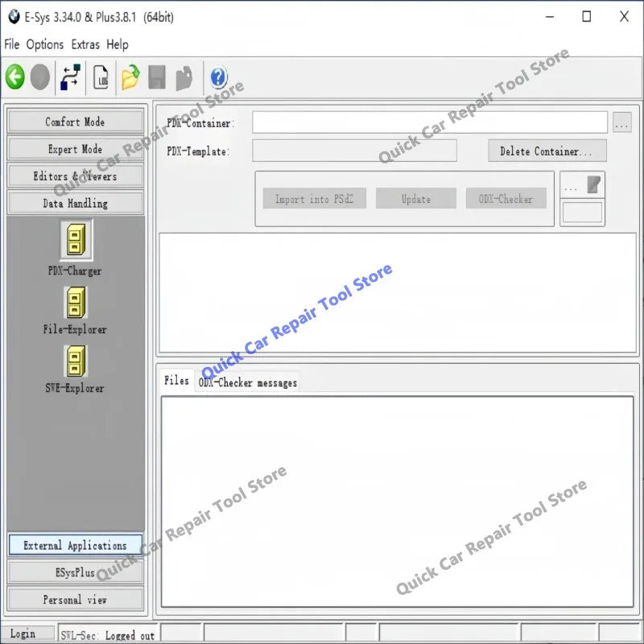Image resolution: width=644 pixels, height=644 pixels.
Task: Click the open folder icon
Action: (130, 76)
